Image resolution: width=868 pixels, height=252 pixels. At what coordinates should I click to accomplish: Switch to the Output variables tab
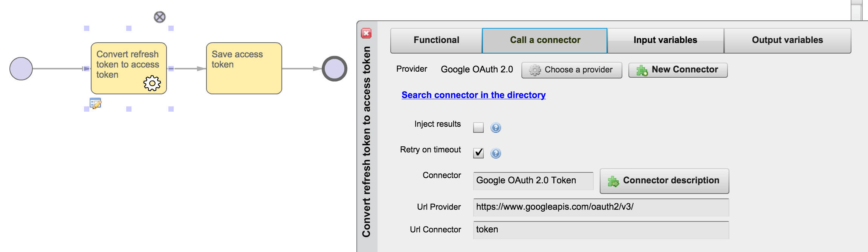[x=787, y=40]
